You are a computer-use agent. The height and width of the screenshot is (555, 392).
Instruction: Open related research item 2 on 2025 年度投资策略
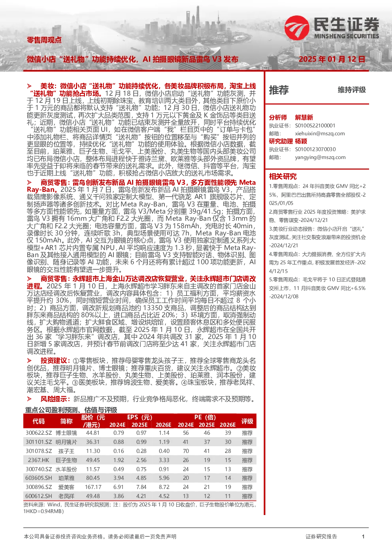point(317,216)
